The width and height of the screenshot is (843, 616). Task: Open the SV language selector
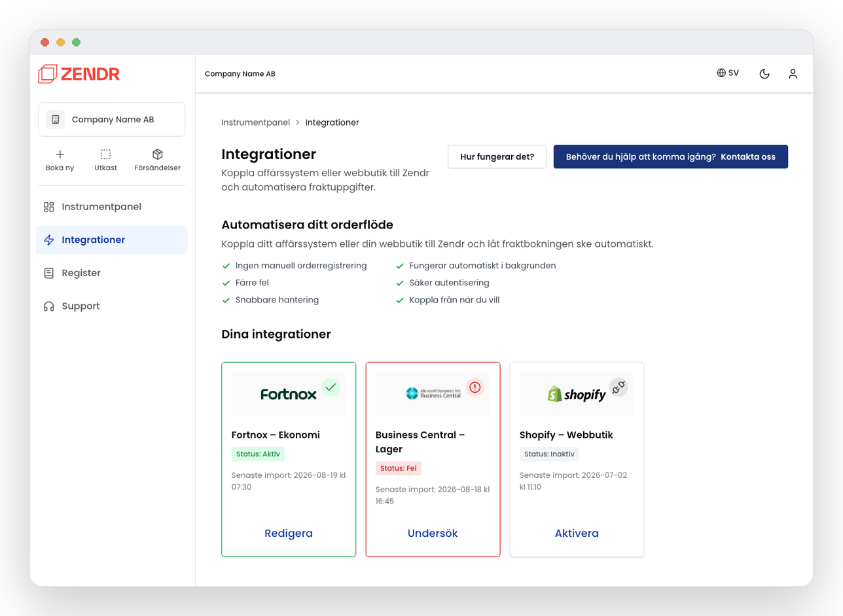pyautogui.click(x=728, y=73)
